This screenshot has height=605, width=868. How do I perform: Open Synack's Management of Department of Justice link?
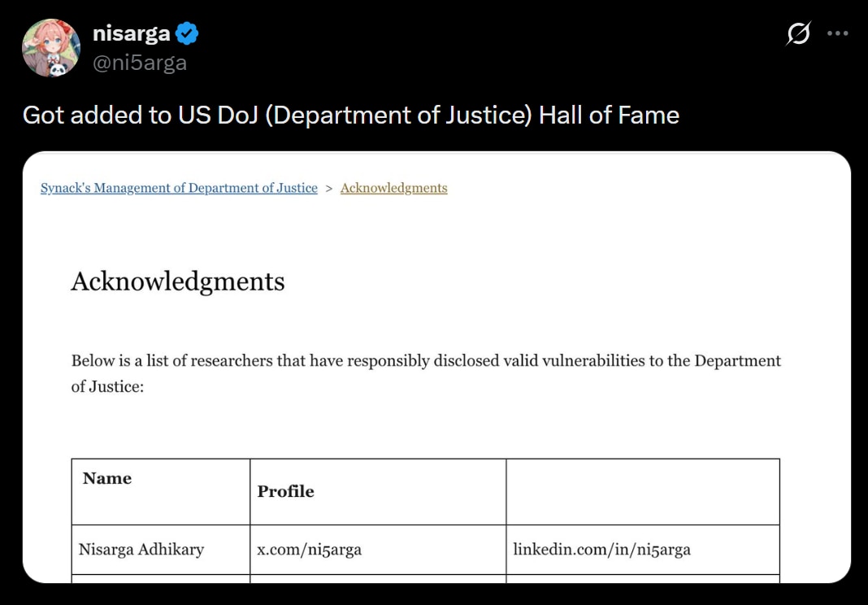(x=179, y=188)
